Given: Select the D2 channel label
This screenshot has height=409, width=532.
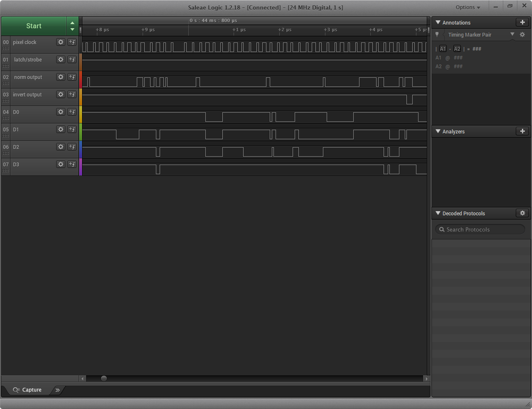Looking at the screenshot, I should pyautogui.click(x=16, y=147).
